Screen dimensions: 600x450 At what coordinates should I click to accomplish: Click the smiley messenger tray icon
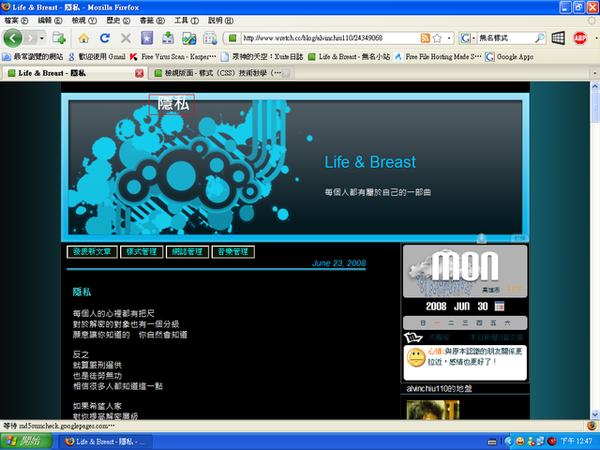pos(520,441)
